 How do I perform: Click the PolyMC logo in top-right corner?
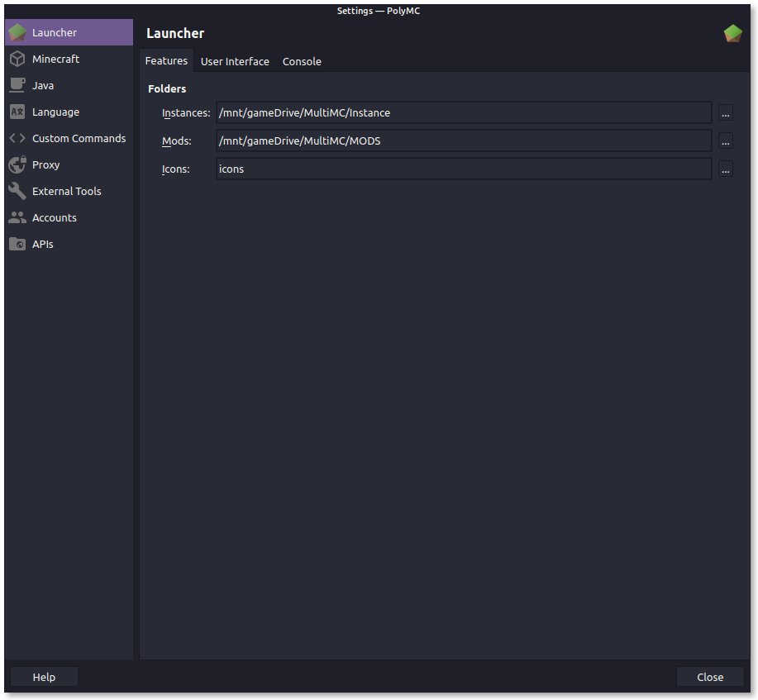(x=732, y=33)
